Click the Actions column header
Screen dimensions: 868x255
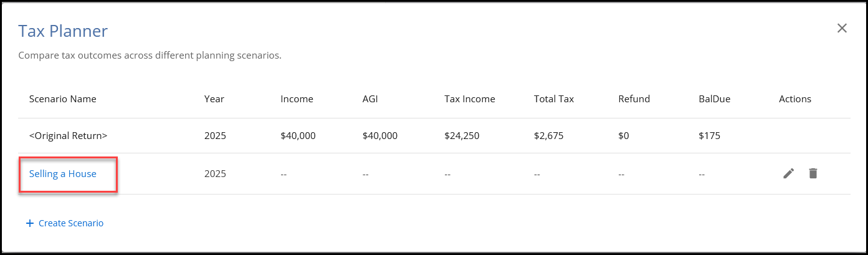[x=795, y=99]
